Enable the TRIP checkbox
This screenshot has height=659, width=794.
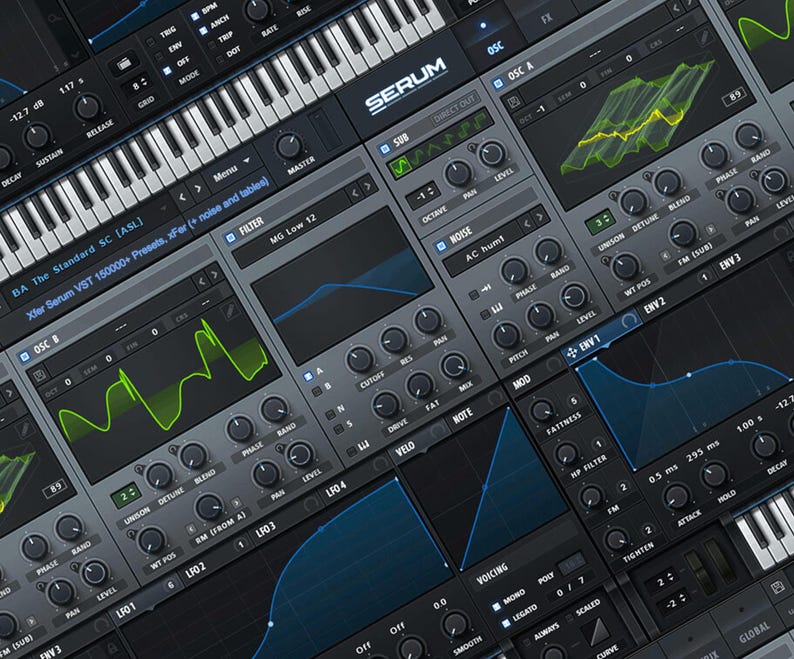[x=211, y=45]
